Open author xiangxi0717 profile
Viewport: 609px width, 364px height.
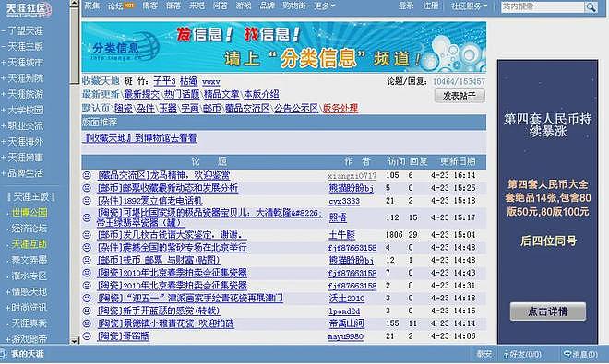(352, 176)
